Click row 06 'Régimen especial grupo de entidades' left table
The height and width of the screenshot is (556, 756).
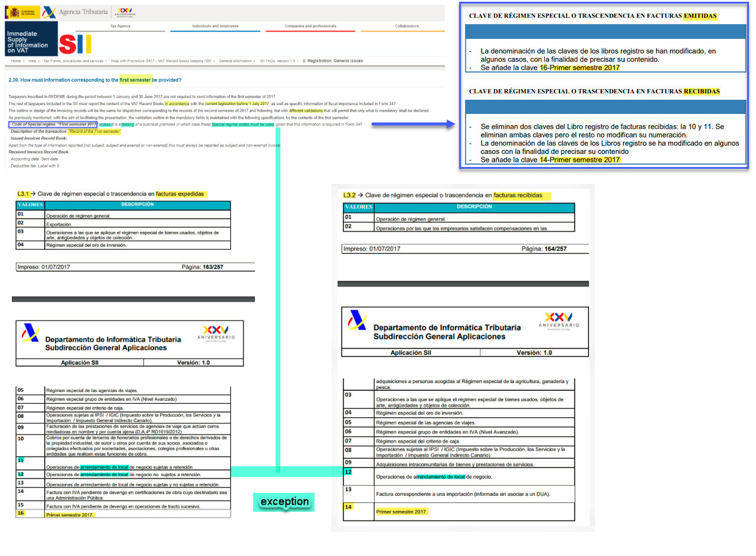point(123,400)
